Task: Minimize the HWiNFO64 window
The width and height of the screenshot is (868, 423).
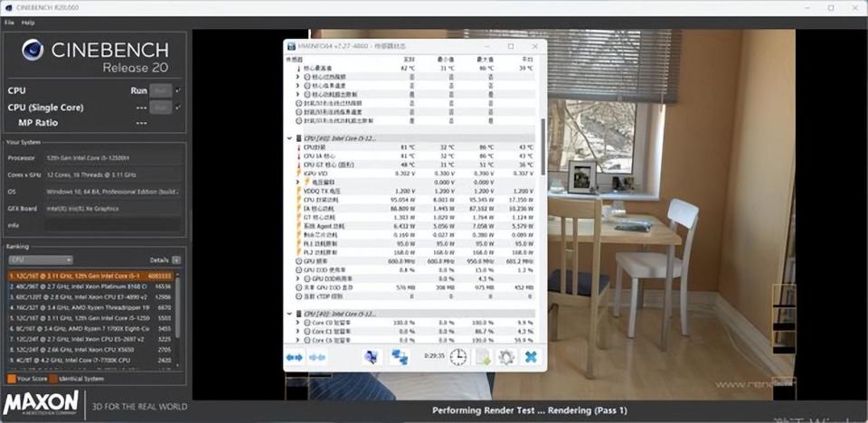Action: pyautogui.click(x=486, y=46)
